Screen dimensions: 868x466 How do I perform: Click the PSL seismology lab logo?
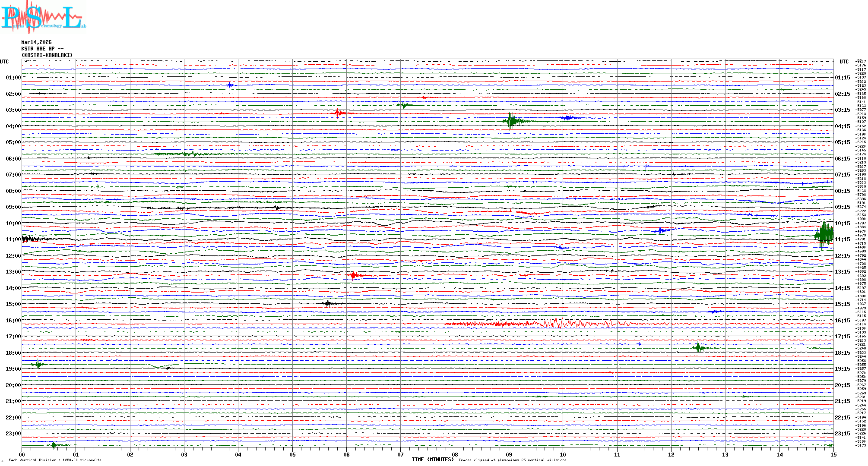[x=43, y=17]
